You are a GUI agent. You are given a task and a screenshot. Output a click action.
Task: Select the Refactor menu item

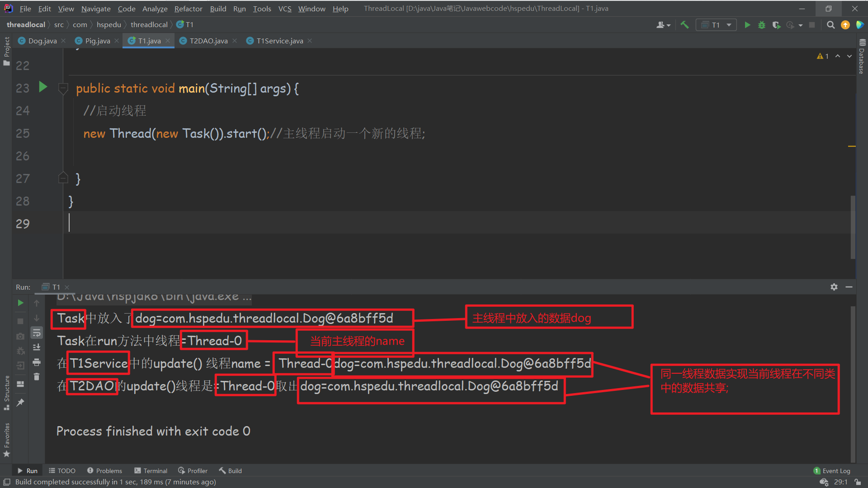(187, 8)
